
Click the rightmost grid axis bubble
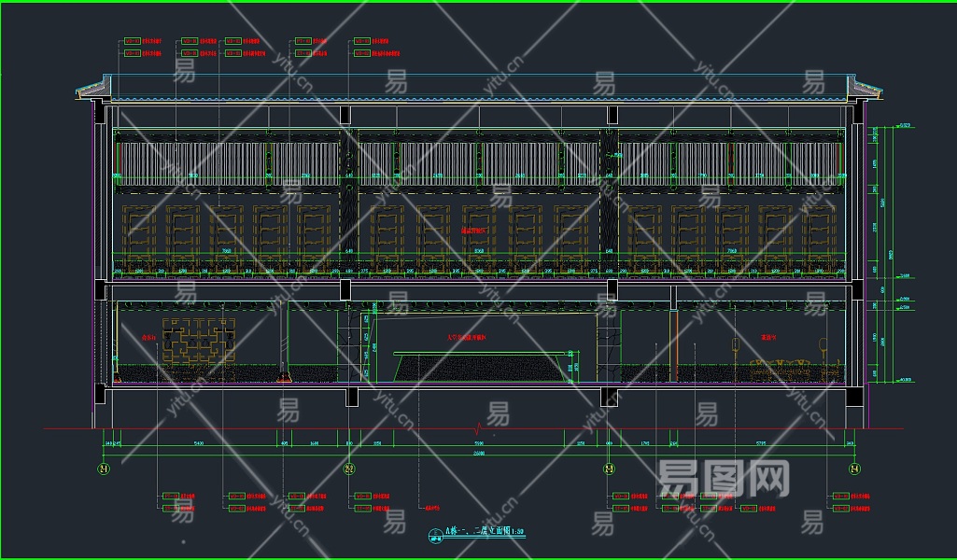pos(853,469)
